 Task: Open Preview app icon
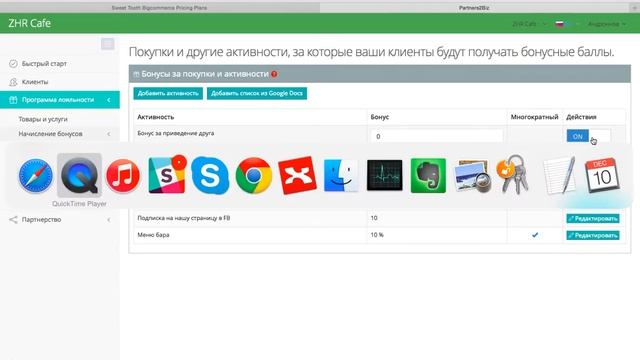click(x=472, y=176)
